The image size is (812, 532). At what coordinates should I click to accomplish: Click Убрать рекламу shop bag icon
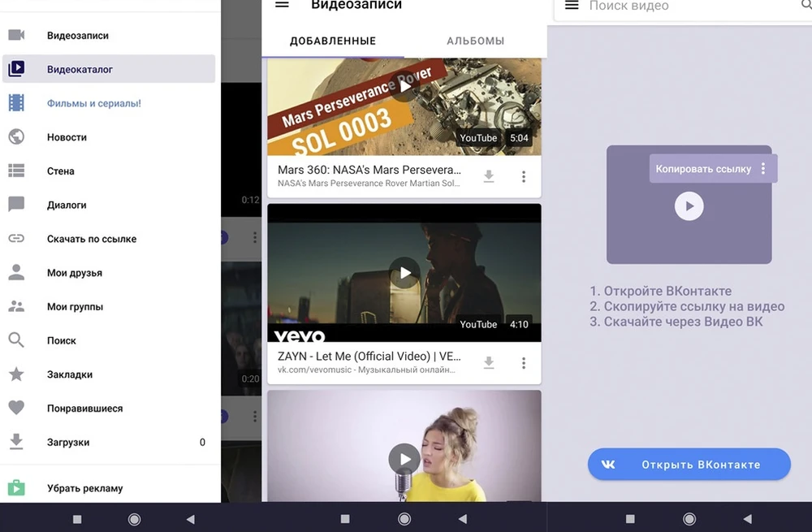click(16, 488)
